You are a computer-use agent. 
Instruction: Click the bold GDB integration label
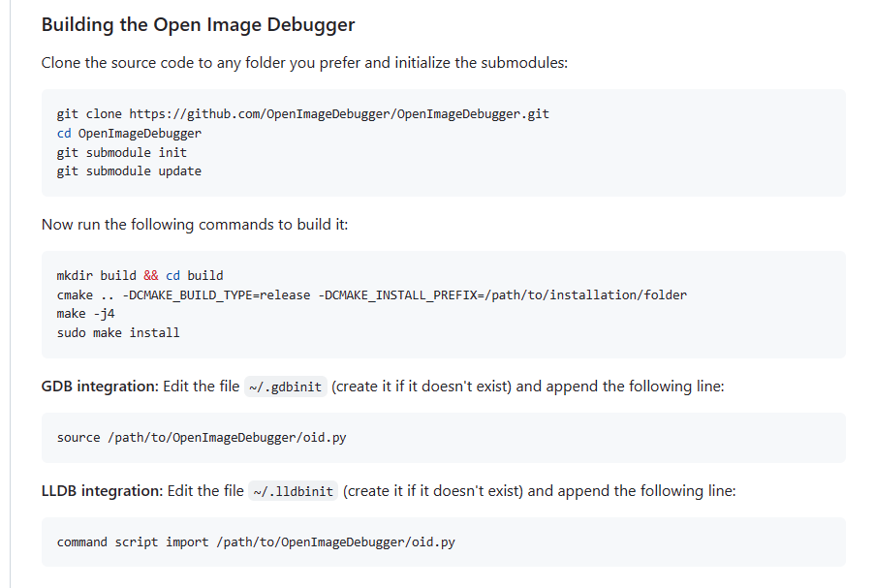click(100, 387)
